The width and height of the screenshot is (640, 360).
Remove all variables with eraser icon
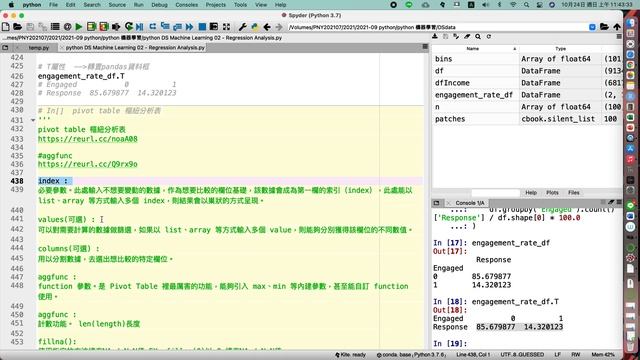click(x=467, y=37)
